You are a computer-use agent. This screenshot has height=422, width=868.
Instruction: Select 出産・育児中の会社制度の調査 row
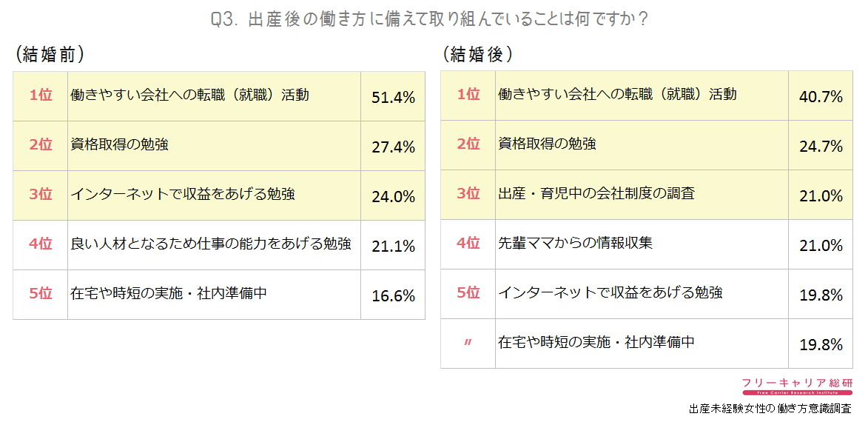pos(647,195)
